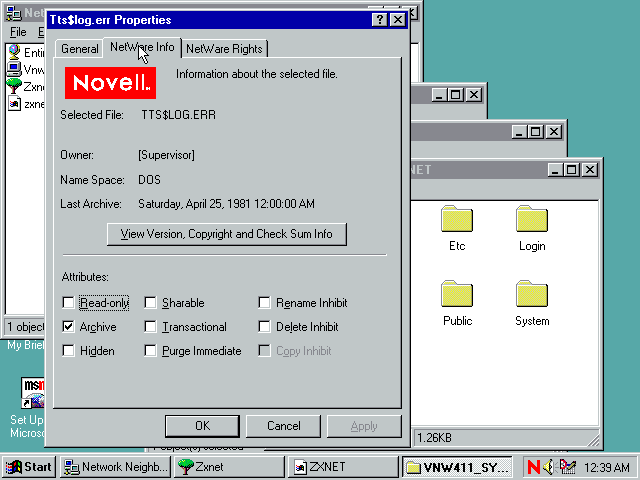Viewport: 640px width, 480px height.
Task: Enable the Hidden attribute checkbox
Action: click(x=69, y=351)
